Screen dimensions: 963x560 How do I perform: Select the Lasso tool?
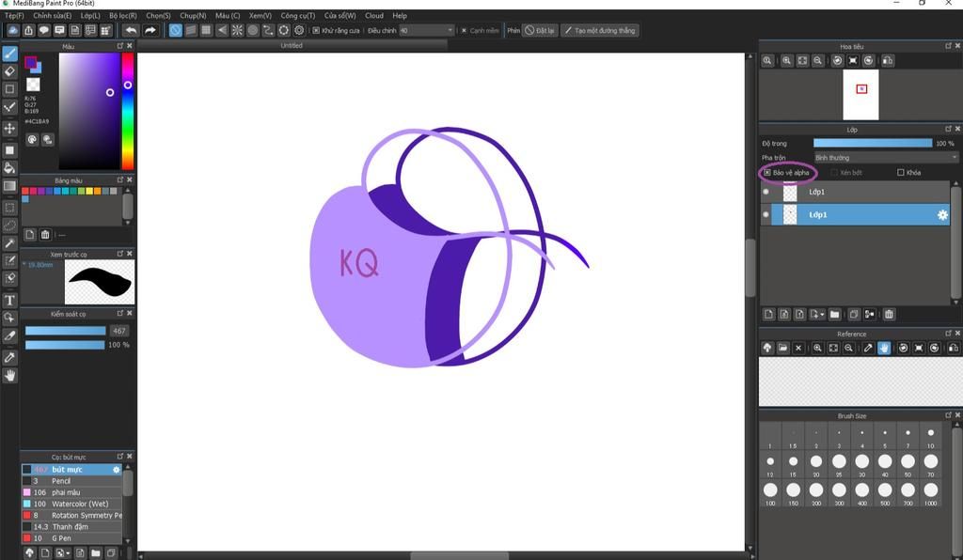9,226
